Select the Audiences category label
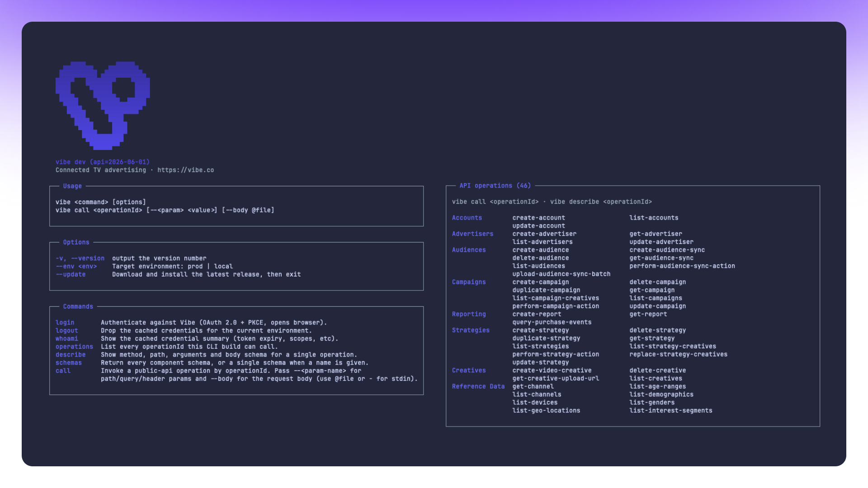This screenshot has width=868, height=488. tap(469, 250)
